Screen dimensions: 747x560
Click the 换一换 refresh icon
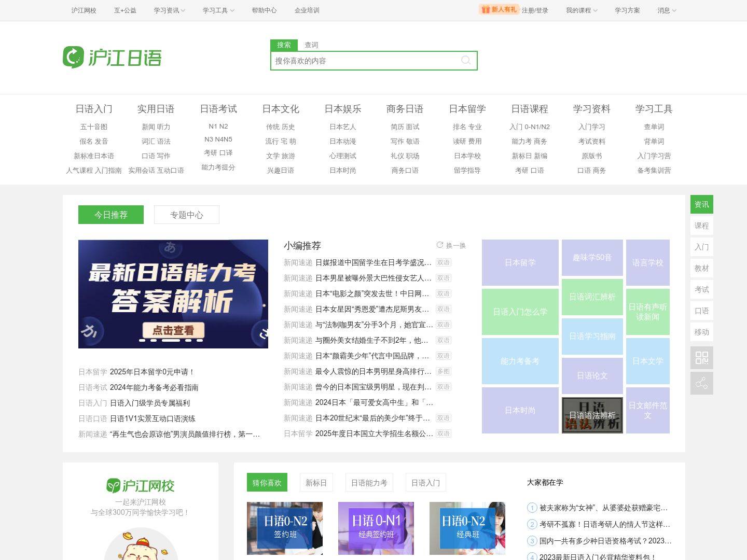point(440,245)
